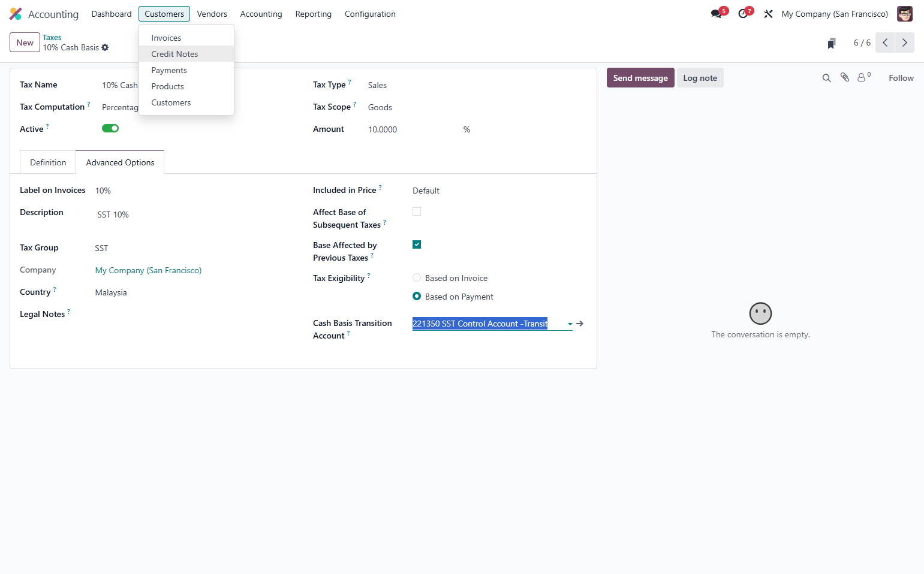Switch to the Definition tab

(x=48, y=162)
